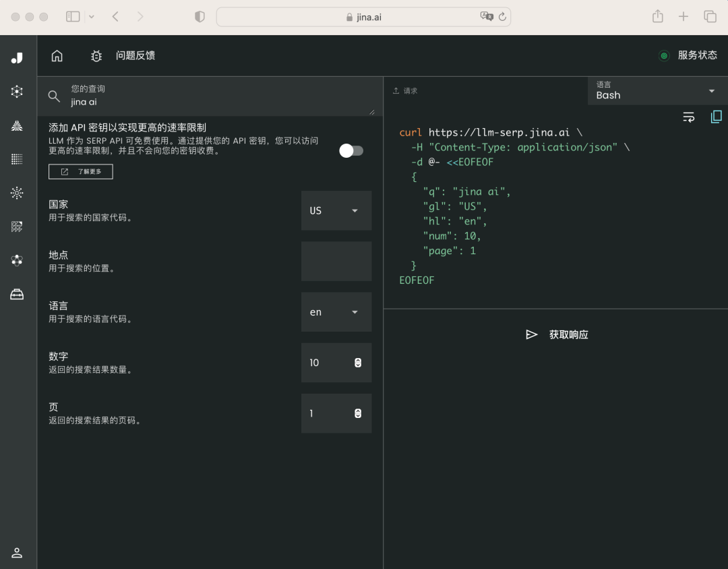Show Safari tab overview
This screenshot has width=728, height=569.
710,17
